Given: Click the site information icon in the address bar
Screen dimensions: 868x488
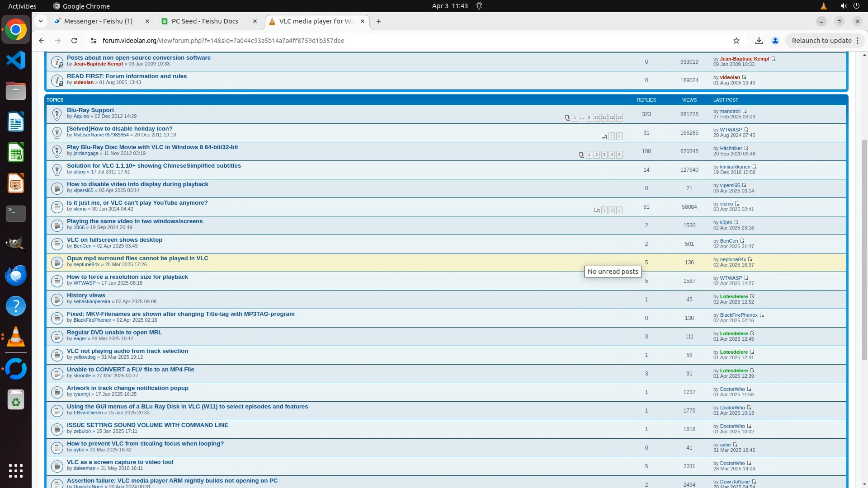Looking at the screenshot, I should pyautogui.click(x=93, y=41).
